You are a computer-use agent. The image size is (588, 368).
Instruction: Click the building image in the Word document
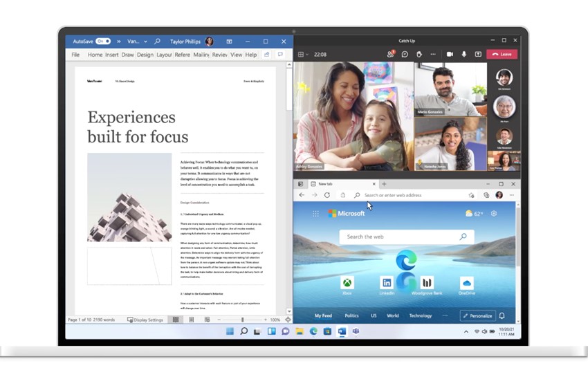129,197
